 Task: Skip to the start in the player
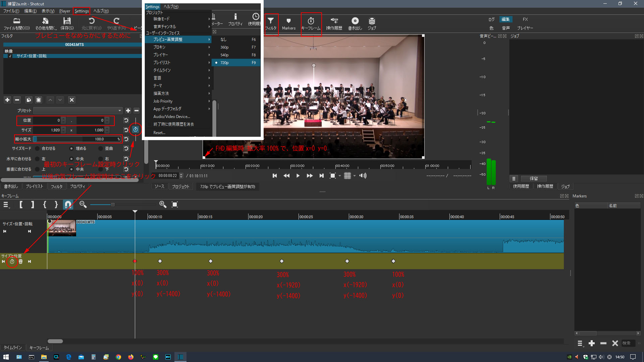275,176
